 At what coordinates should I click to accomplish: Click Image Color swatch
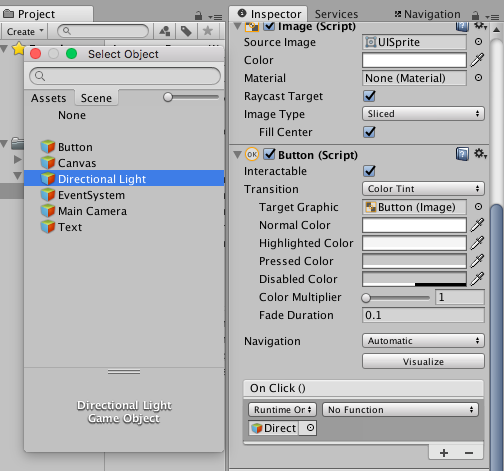click(414, 60)
